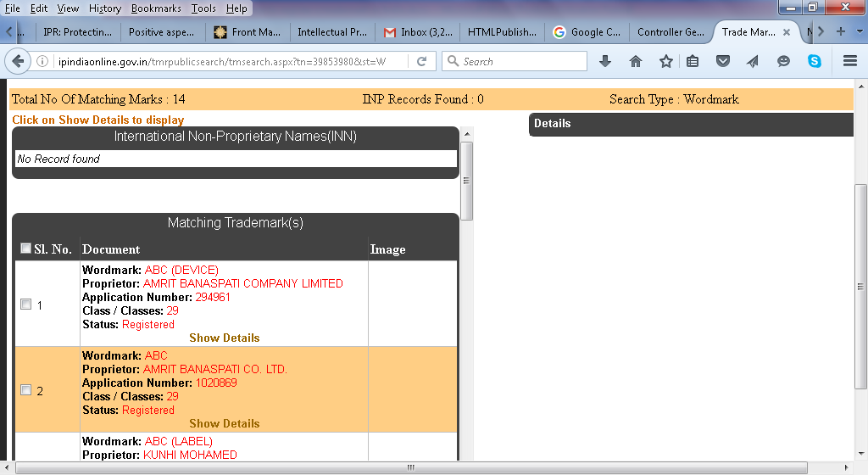Viewport: 868px width, 475px height.
Task: Switch to the Google C... tab
Action: coord(587,32)
